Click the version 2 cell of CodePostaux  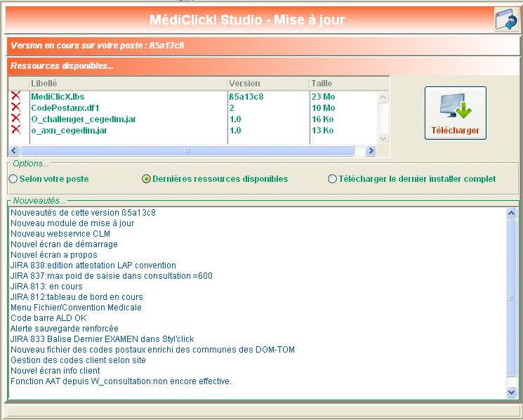coord(232,107)
